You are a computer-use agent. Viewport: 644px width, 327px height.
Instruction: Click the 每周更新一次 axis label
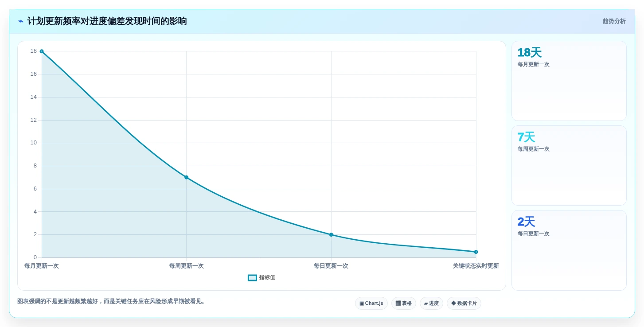187,266
